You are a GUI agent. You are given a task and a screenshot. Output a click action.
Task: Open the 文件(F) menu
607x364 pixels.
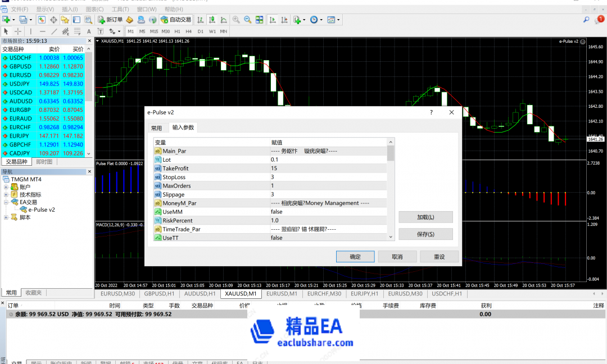click(19, 9)
